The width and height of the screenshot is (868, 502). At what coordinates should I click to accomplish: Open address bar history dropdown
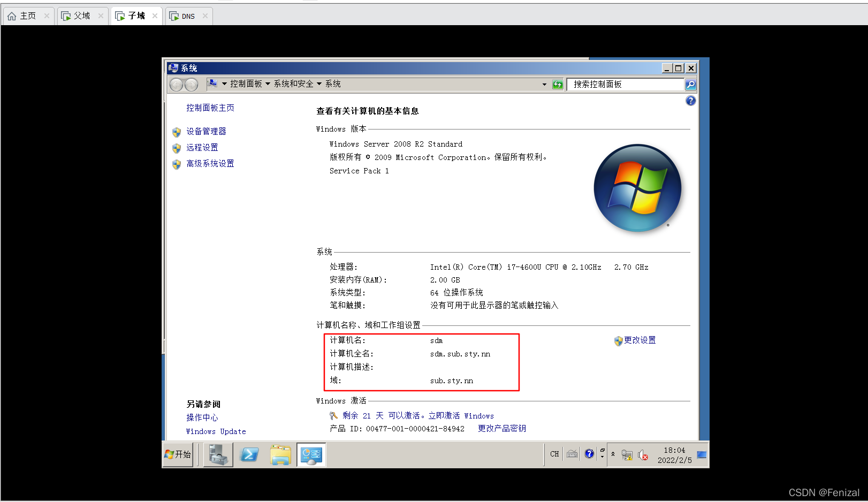tap(544, 85)
